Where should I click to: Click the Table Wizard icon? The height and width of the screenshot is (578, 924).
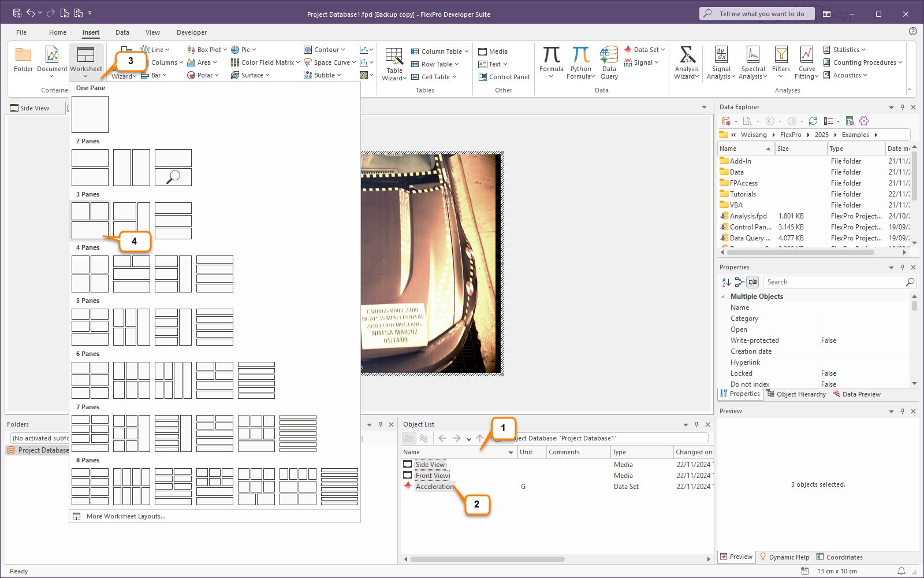tap(394, 57)
